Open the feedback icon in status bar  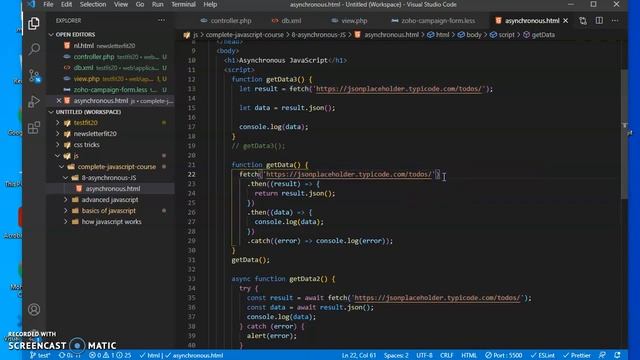[x=602, y=356]
